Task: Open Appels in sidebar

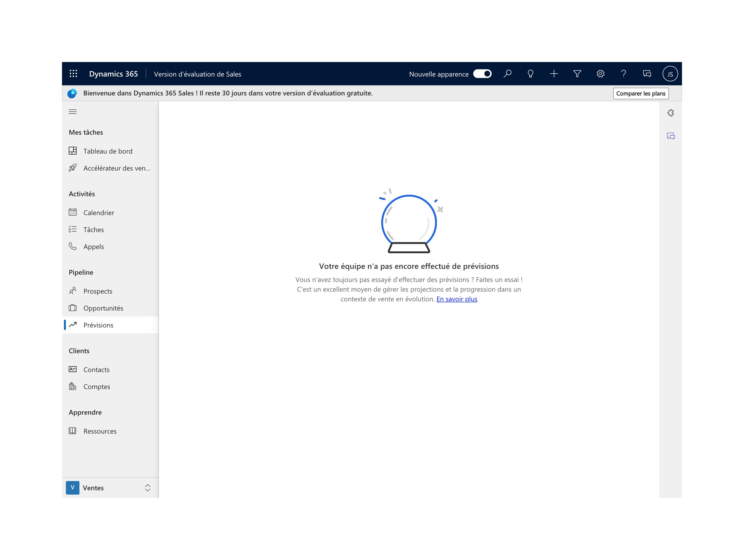Action: pyautogui.click(x=110, y=247)
